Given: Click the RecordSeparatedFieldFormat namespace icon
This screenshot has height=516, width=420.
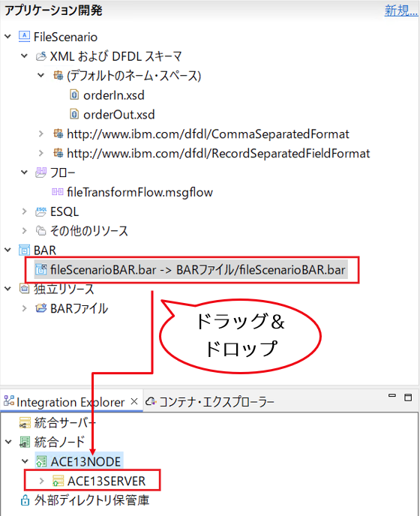Looking at the screenshot, I should 58,153.
